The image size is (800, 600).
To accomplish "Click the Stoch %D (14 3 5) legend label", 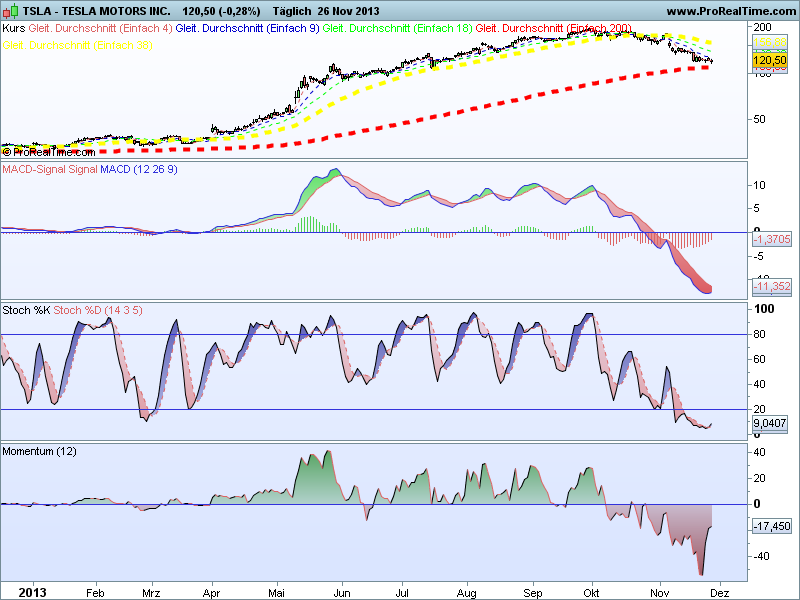I will coord(98,310).
